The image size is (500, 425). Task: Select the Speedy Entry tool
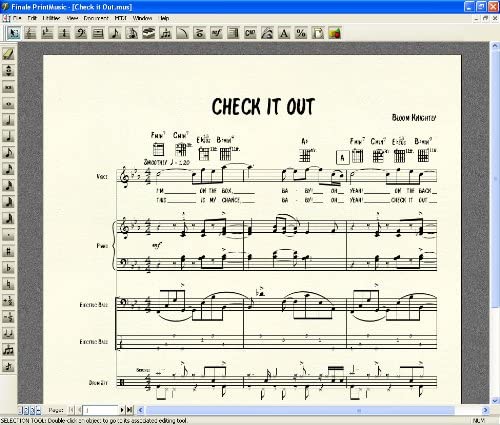(x=132, y=33)
